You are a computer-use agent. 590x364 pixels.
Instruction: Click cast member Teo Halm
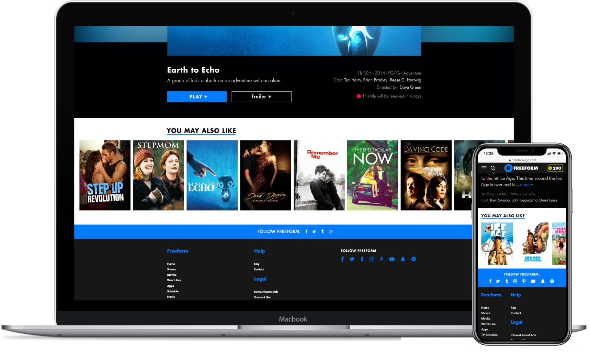352,80
